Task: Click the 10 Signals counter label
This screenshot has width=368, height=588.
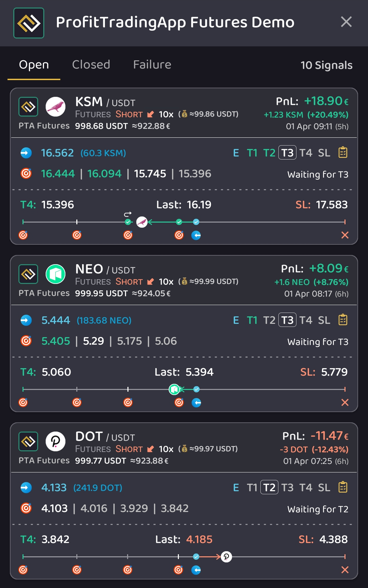Action: tap(326, 65)
